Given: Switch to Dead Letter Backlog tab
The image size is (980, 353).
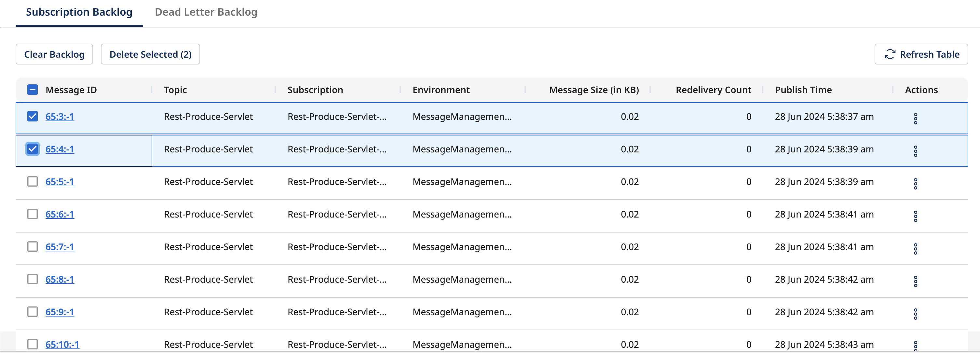Looking at the screenshot, I should 206,12.
